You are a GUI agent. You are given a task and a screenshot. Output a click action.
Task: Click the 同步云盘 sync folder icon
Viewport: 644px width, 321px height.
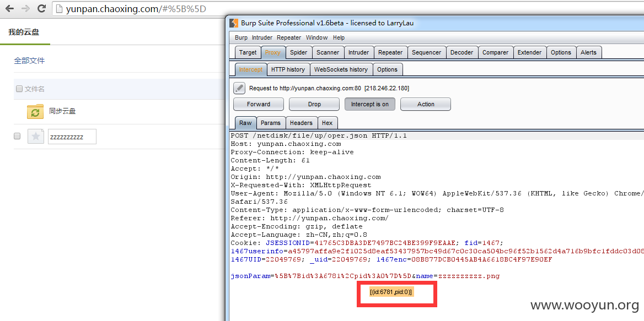[x=35, y=111]
